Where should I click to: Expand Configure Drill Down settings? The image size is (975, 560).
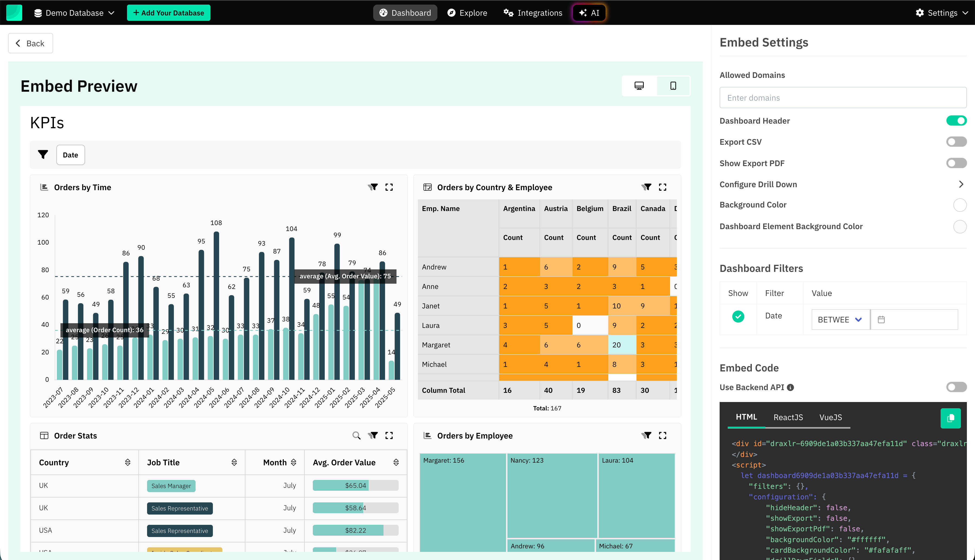click(x=961, y=184)
